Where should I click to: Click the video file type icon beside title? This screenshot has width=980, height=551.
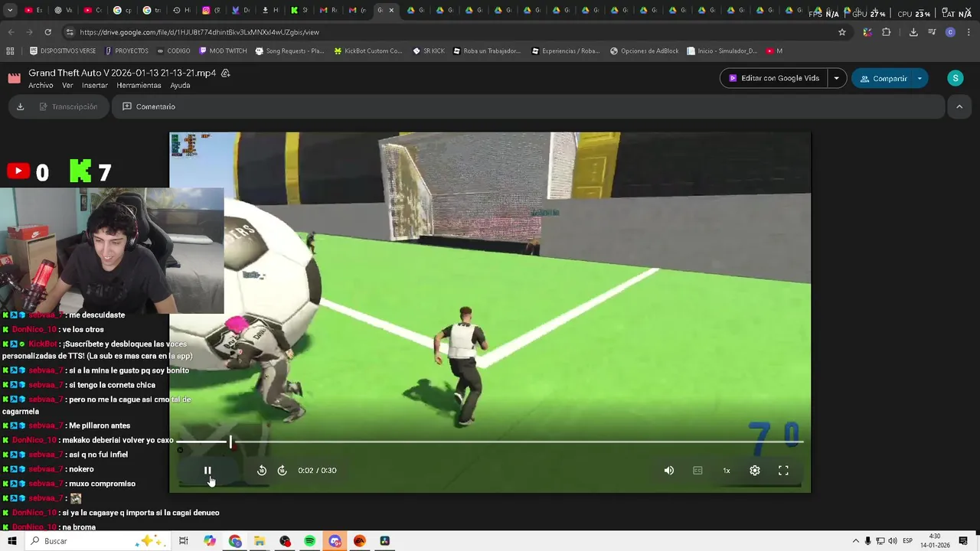click(x=15, y=78)
